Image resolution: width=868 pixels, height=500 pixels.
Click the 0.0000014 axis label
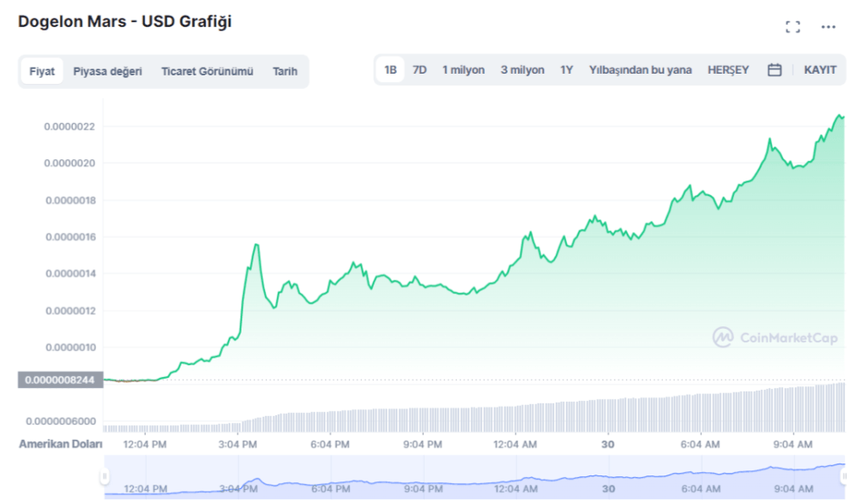tap(70, 274)
